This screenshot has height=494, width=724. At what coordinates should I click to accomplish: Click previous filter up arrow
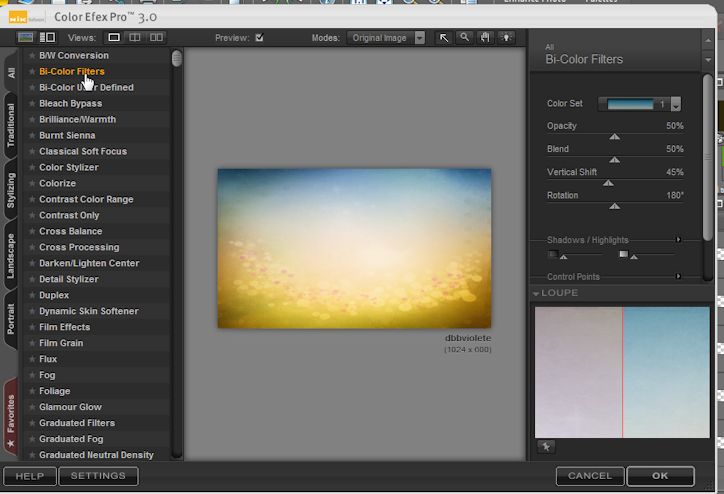[708, 41]
